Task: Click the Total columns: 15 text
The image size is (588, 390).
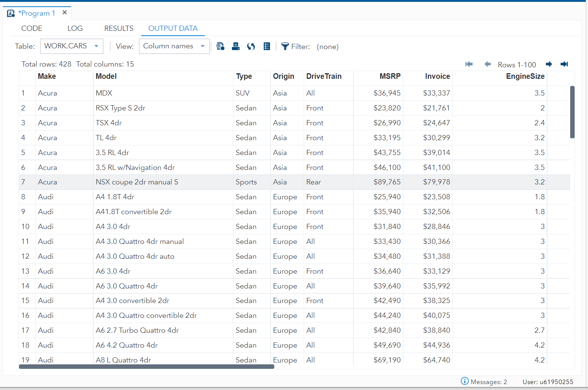Action: pos(105,64)
